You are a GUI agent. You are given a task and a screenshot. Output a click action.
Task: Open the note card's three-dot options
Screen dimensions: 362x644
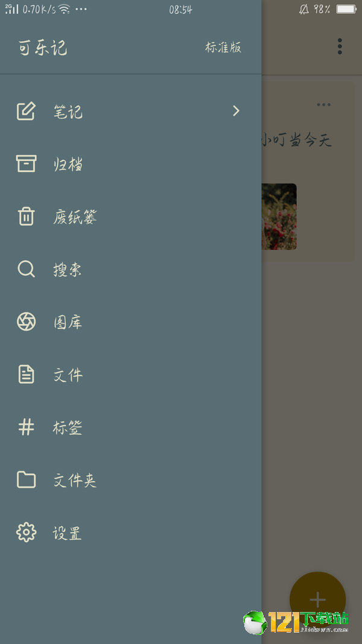tap(323, 105)
